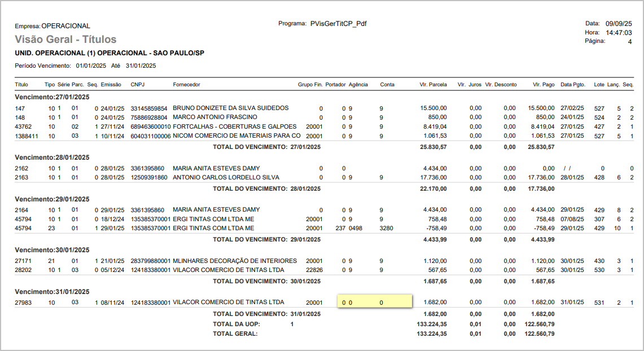Click the Fornecedor column header
This screenshot has width=644, height=351.
186,85
